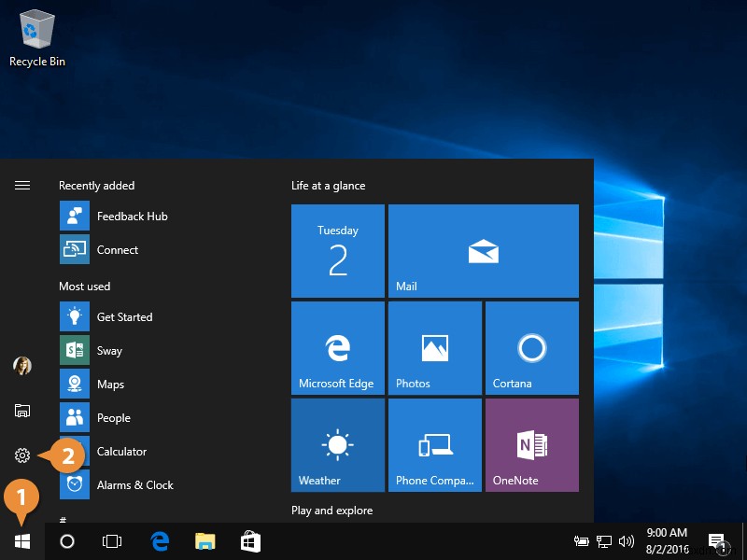Image resolution: width=747 pixels, height=560 pixels.
Task: Open the volume control in the tray
Action: pyautogui.click(x=626, y=541)
